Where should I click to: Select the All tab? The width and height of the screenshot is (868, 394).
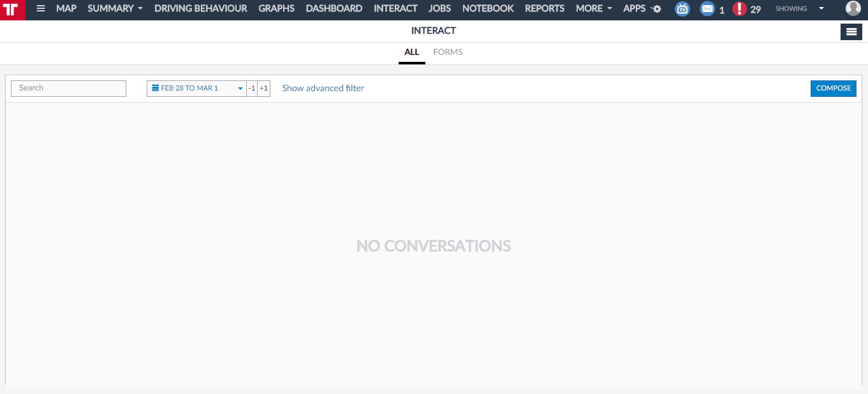pyautogui.click(x=411, y=52)
